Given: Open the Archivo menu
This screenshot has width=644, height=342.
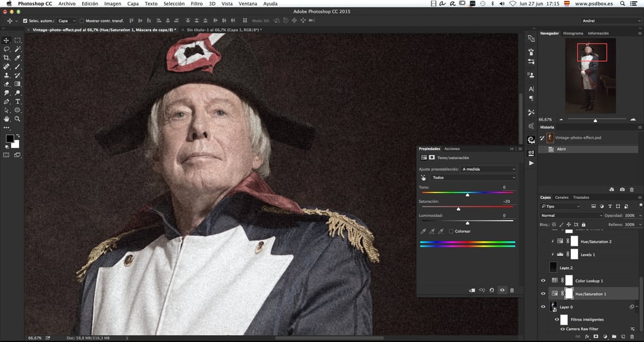Looking at the screenshot, I should coord(67,4).
